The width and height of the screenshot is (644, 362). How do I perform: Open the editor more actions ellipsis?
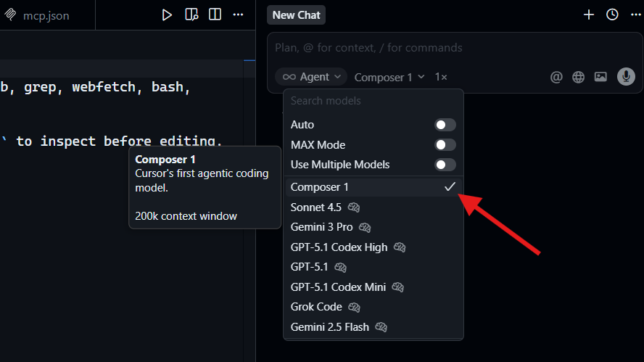[238, 15]
